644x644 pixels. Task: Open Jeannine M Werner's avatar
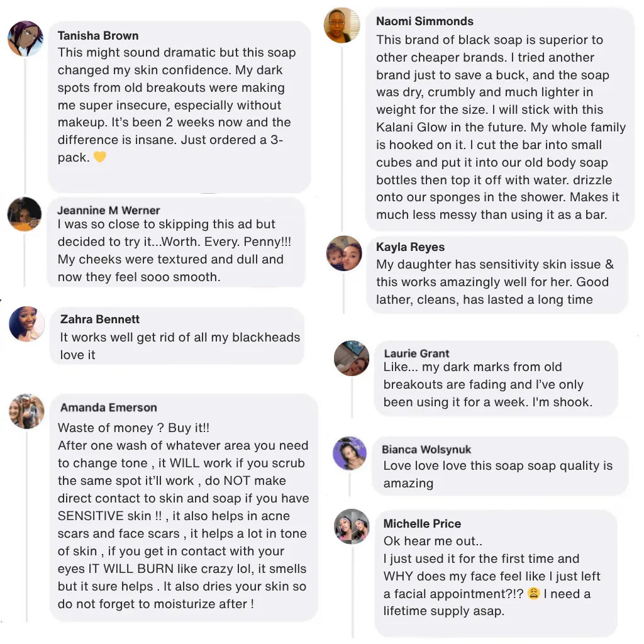click(x=25, y=214)
